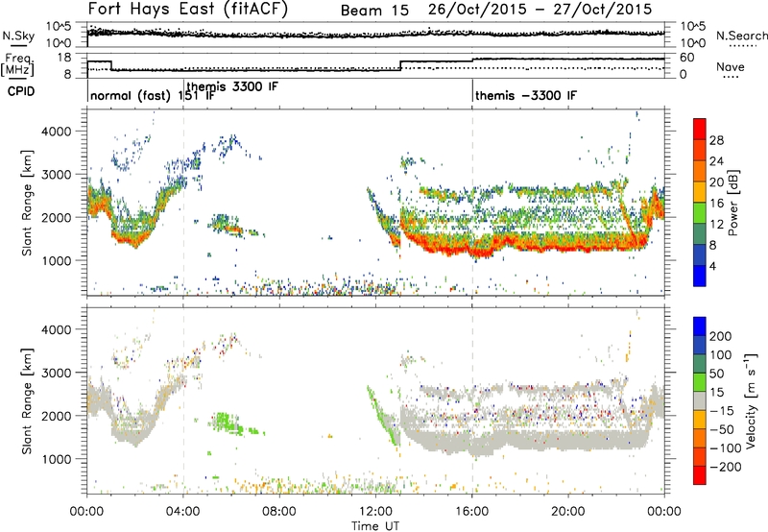Screen dimensions: 768x532
Task: Click the "themis 3300 IF" CPID annotation
Action: point(232,86)
